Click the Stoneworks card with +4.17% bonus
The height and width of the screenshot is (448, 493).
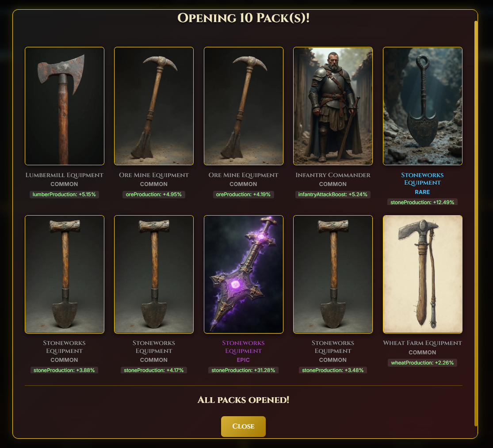point(154,274)
